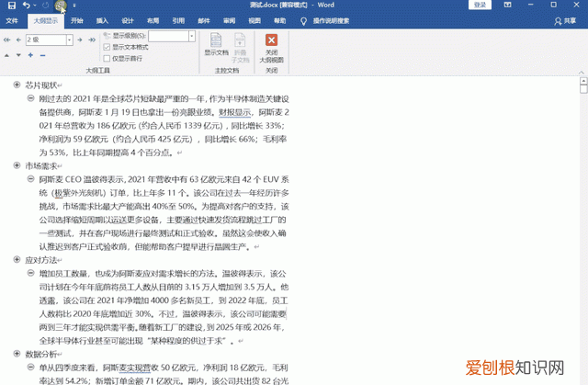Screen dimensions: 588x385
Task: Click the underlined words 极紫外光刻机
Action: coord(80,194)
